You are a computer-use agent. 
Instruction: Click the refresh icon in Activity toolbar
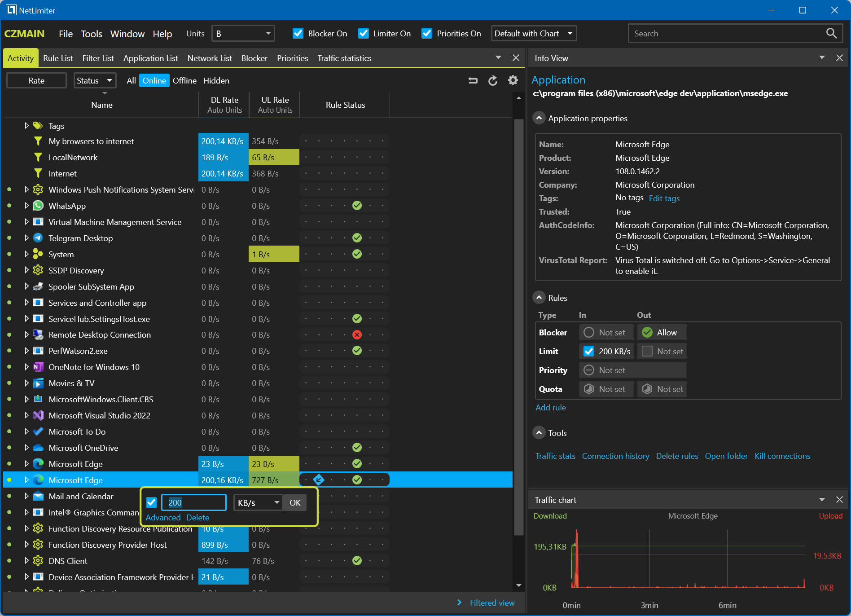point(493,80)
